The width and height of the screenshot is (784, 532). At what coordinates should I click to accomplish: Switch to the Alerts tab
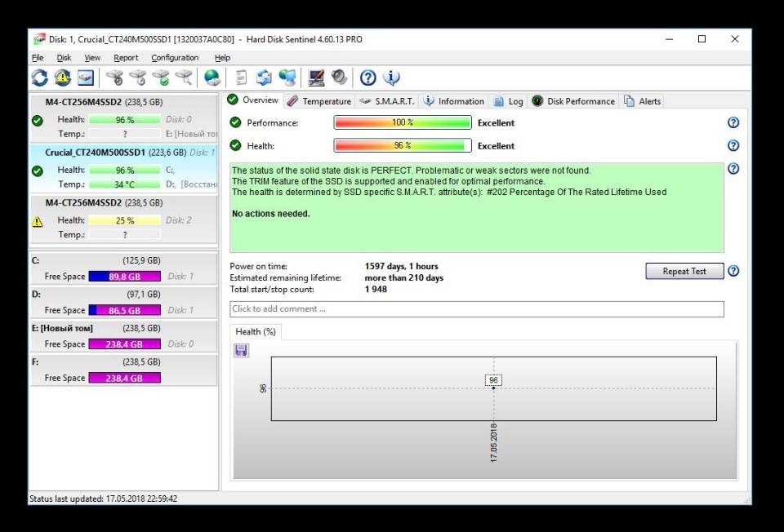click(643, 101)
